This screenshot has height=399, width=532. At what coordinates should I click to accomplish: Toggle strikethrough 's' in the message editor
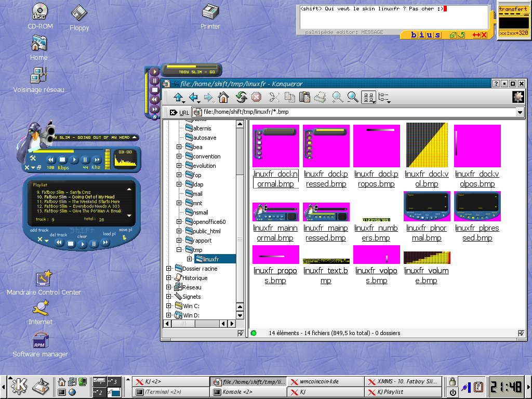pyautogui.click(x=437, y=35)
